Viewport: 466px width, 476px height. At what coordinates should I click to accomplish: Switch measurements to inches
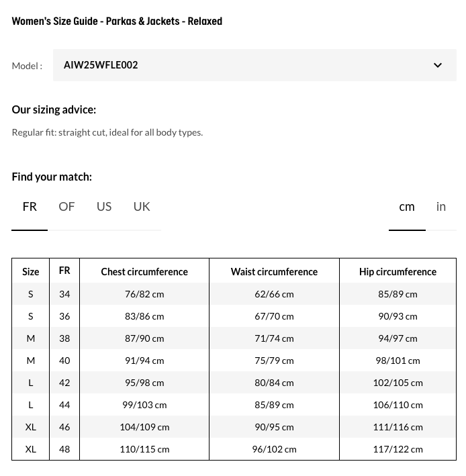click(x=441, y=207)
